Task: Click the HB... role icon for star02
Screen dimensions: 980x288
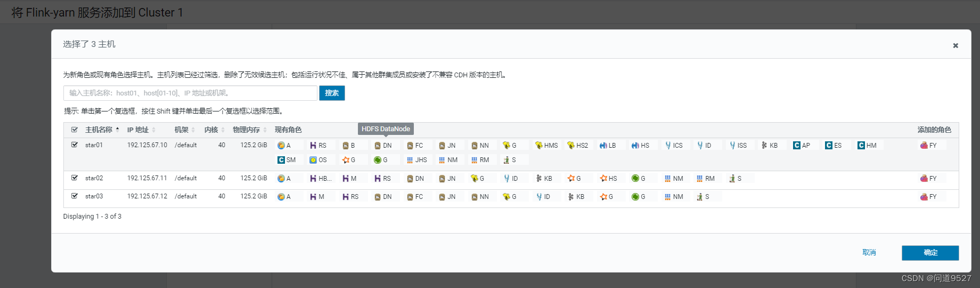Action: pos(313,178)
